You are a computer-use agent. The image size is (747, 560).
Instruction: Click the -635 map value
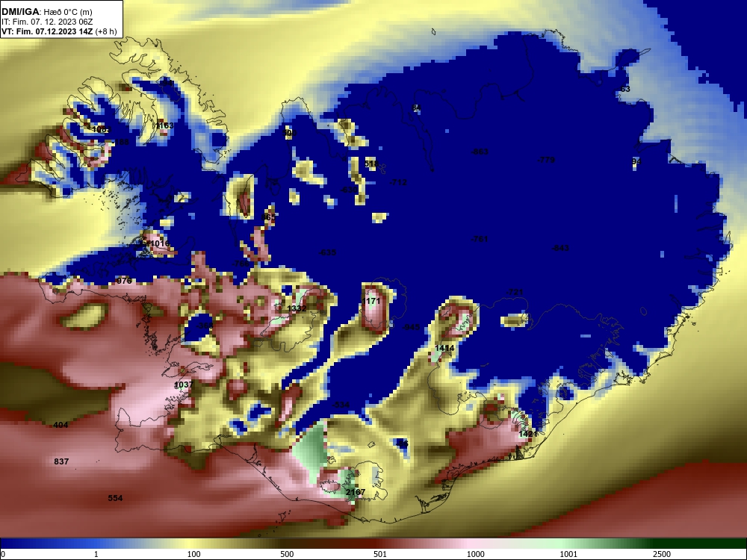point(327,252)
